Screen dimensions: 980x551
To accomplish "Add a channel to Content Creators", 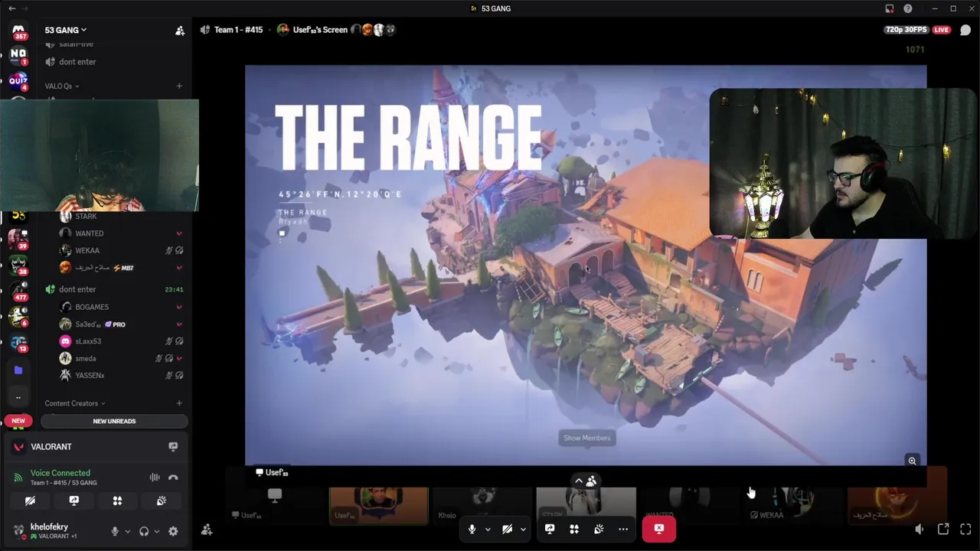I will (x=179, y=403).
